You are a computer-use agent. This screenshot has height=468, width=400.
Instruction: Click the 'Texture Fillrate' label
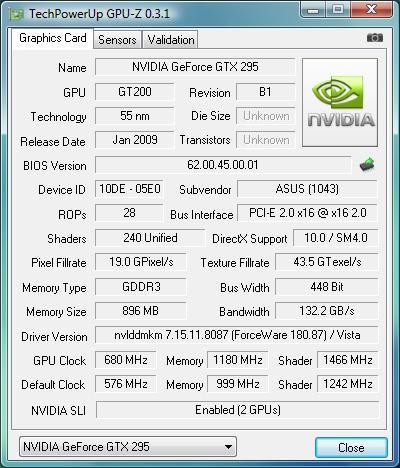[235, 263]
